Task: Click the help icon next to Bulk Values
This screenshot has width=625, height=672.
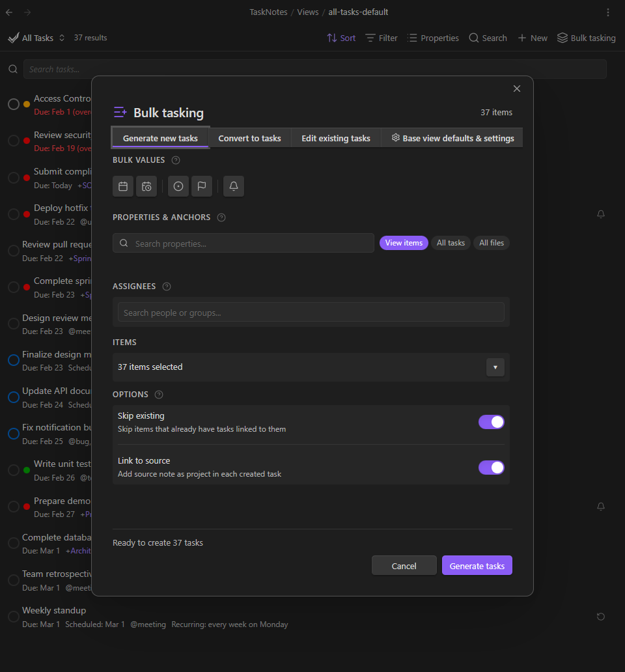Action: pyautogui.click(x=176, y=160)
